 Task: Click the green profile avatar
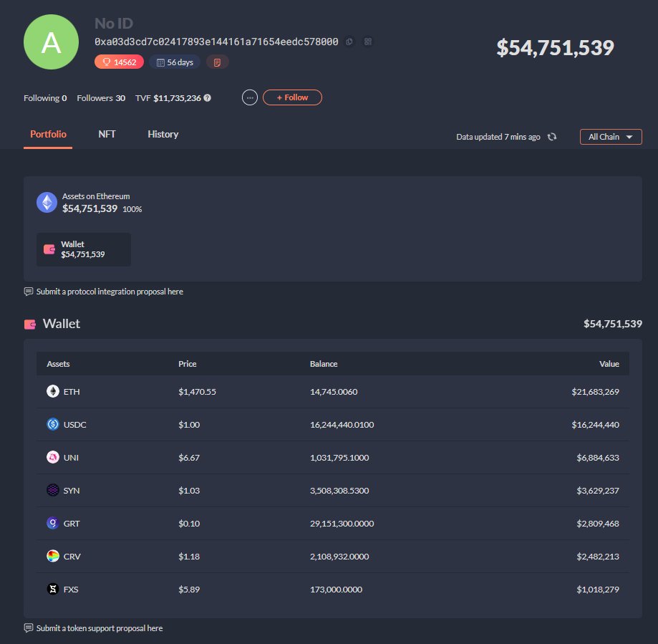[51, 42]
